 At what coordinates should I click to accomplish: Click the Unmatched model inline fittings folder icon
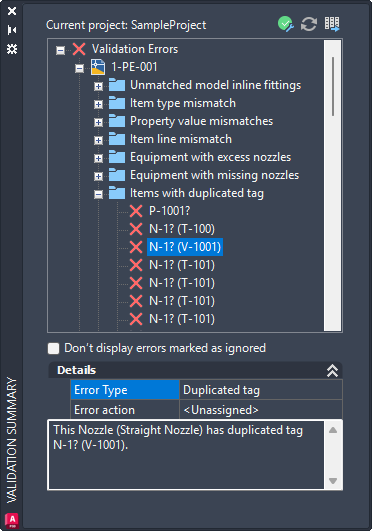pos(117,85)
